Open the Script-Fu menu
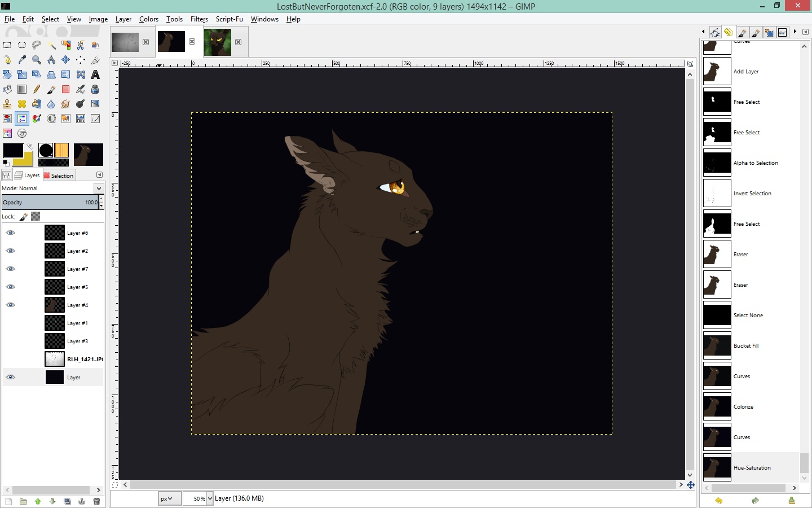This screenshot has height=508, width=812. coord(229,19)
